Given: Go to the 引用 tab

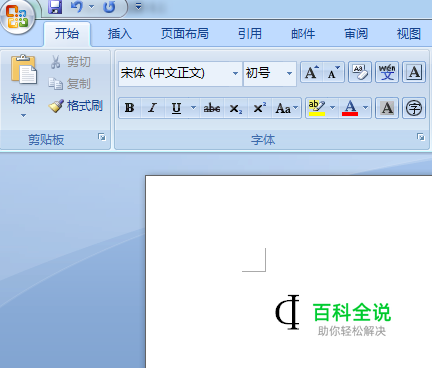Looking at the screenshot, I should pyautogui.click(x=250, y=34).
